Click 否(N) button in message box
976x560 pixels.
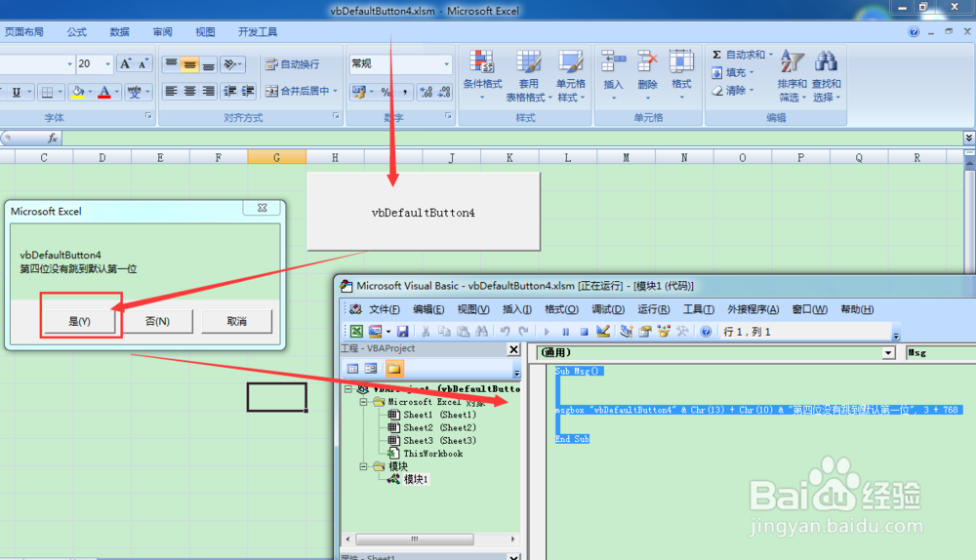(157, 321)
